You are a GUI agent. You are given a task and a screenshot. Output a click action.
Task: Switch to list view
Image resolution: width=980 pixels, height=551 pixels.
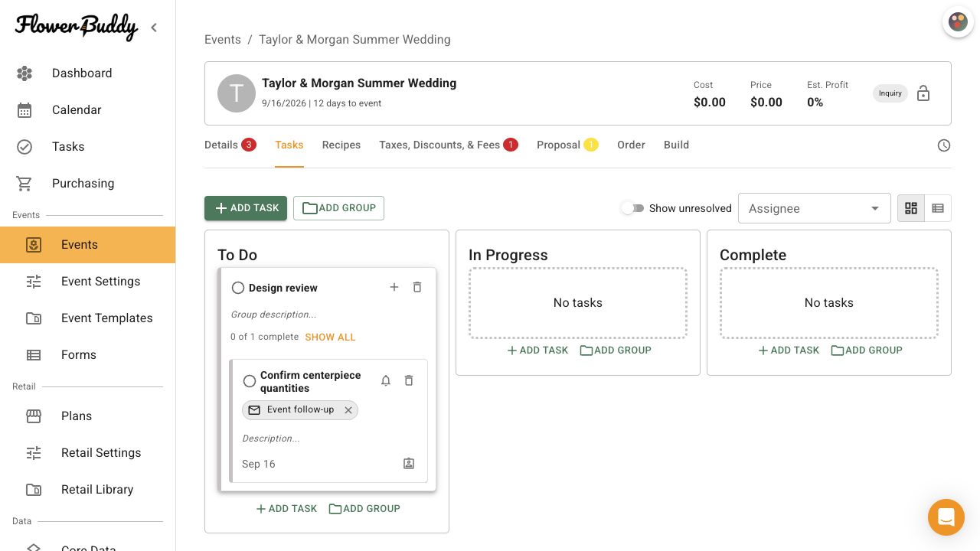(x=938, y=208)
